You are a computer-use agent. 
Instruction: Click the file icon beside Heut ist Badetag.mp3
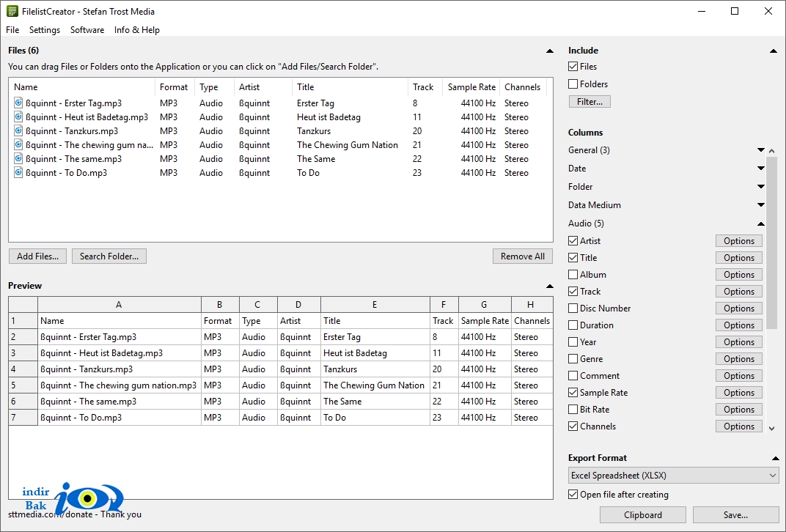point(18,117)
